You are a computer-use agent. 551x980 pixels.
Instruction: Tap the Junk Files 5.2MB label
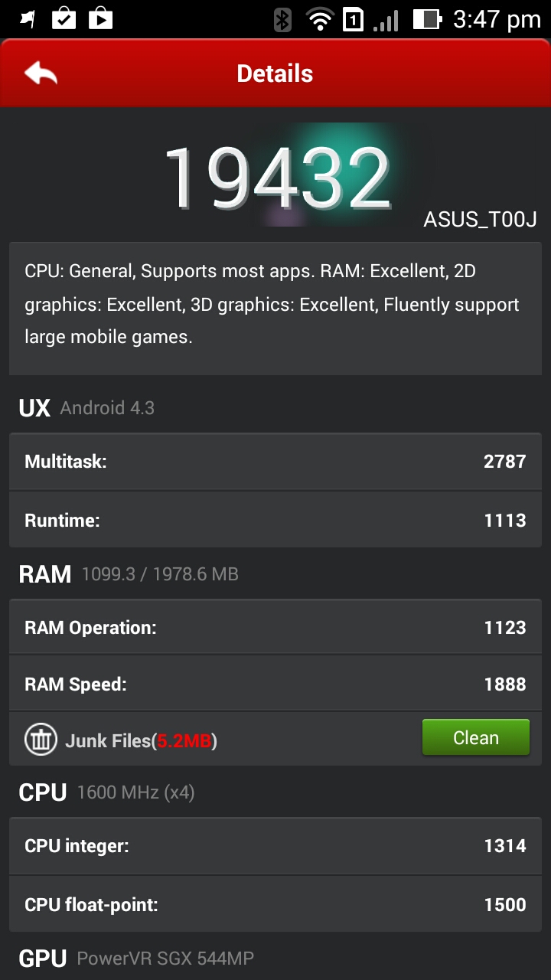click(x=142, y=740)
